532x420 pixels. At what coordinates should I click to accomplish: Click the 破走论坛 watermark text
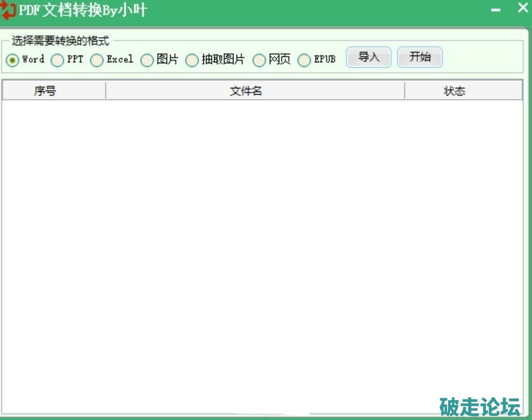480,406
